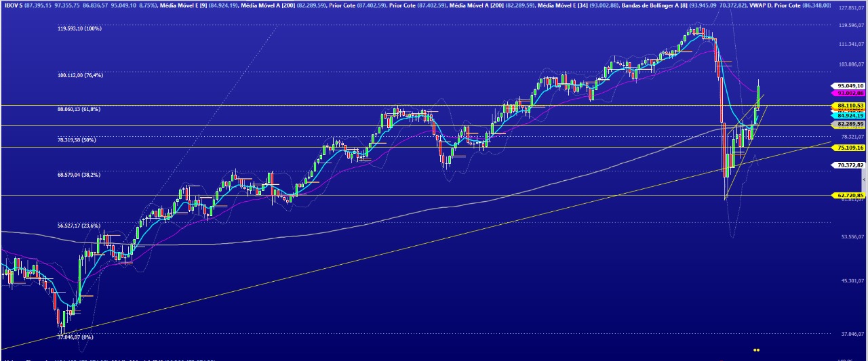Expand the side panel collapse arrow
868x361 pixels.
coord(864,179)
